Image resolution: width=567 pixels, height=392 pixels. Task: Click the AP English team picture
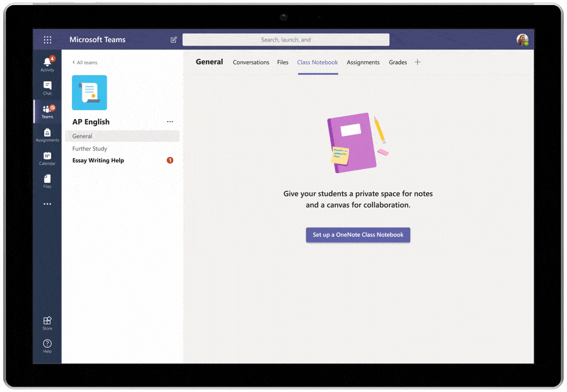(89, 93)
